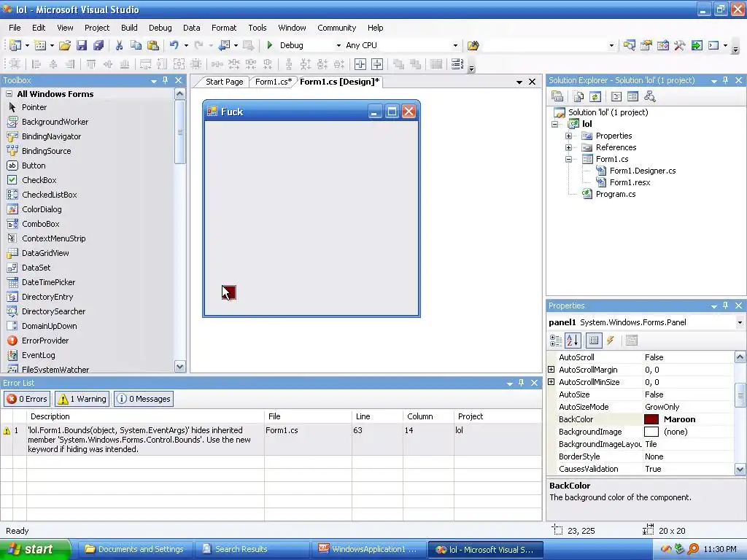Click the Save All toolbar icon
This screenshot has width=747, height=560.
coord(98,45)
